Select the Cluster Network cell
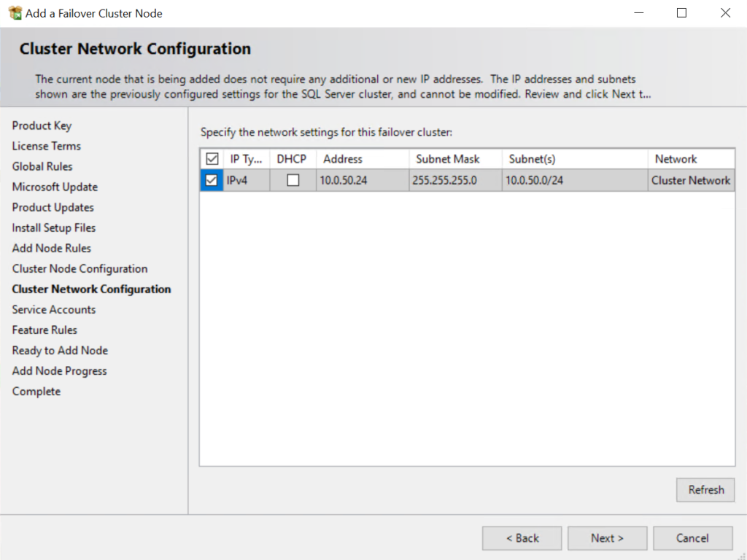 [x=690, y=179]
